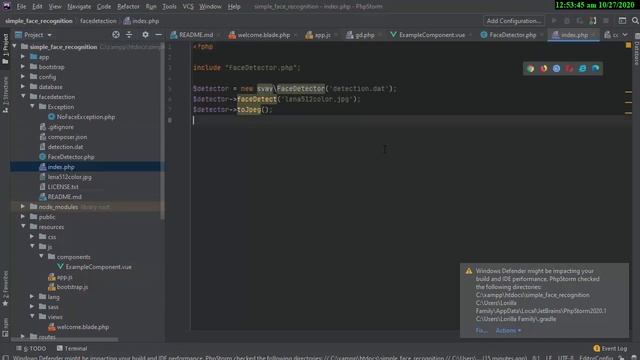Open in Firefox browser icon in editor
The width and height of the screenshot is (640, 360).
click(543, 69)
